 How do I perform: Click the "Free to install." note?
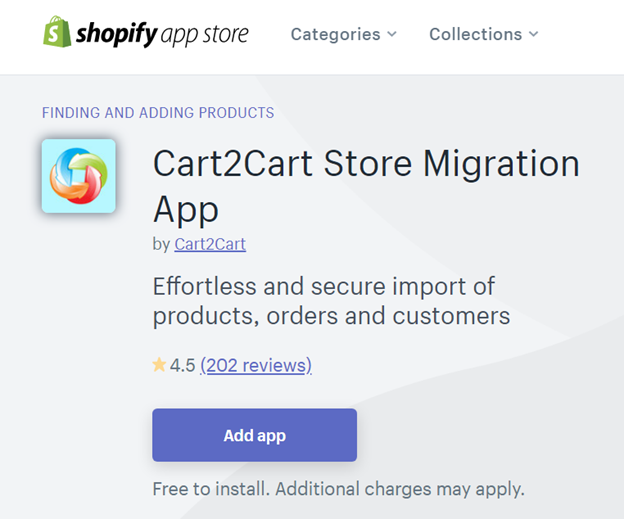pyautogui.click(x=211, y=489)
